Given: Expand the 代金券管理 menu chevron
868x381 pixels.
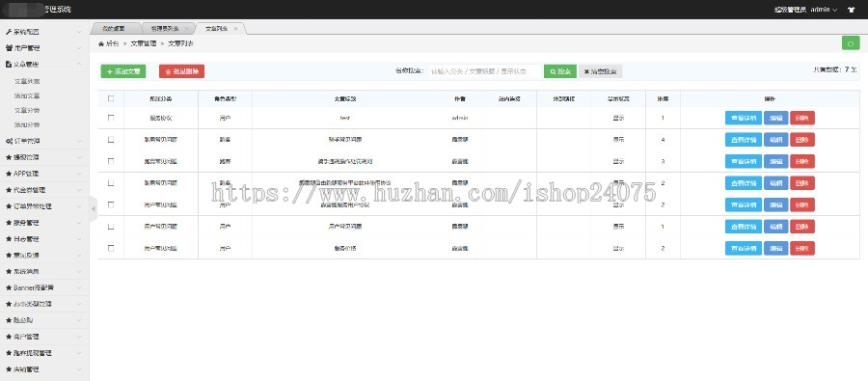Looking at the screenshot, I should click(x=79, y=190).
